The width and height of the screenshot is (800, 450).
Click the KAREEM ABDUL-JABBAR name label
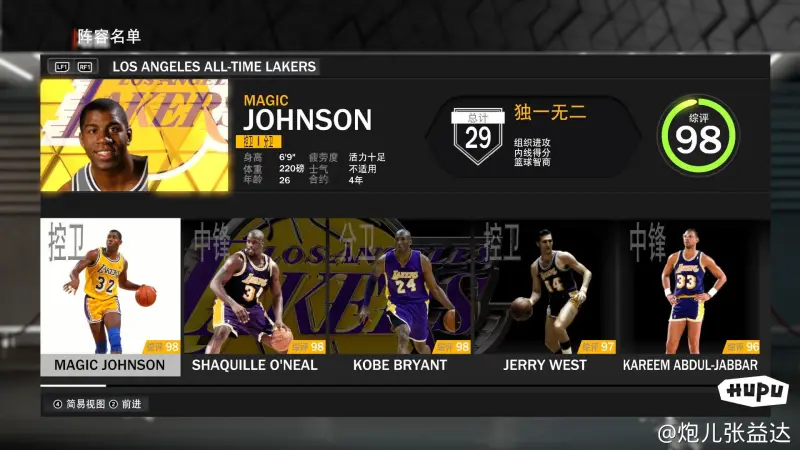coord(690,365)
